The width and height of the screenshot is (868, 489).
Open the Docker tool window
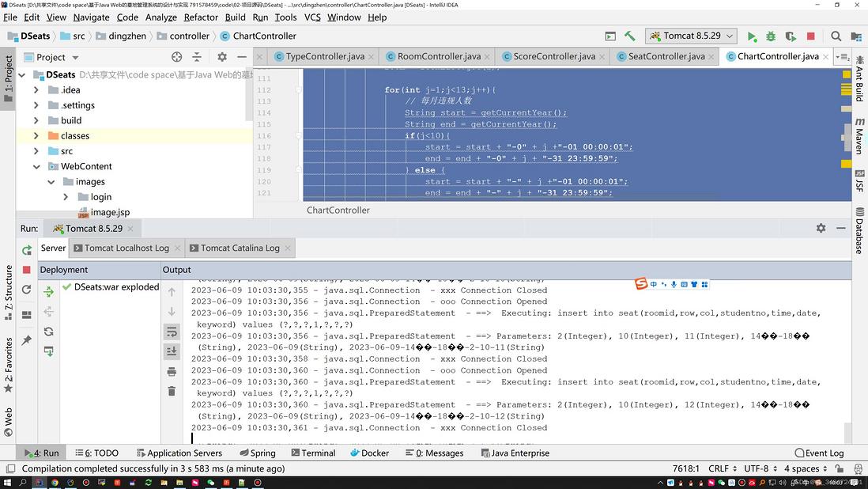point(370,453)
